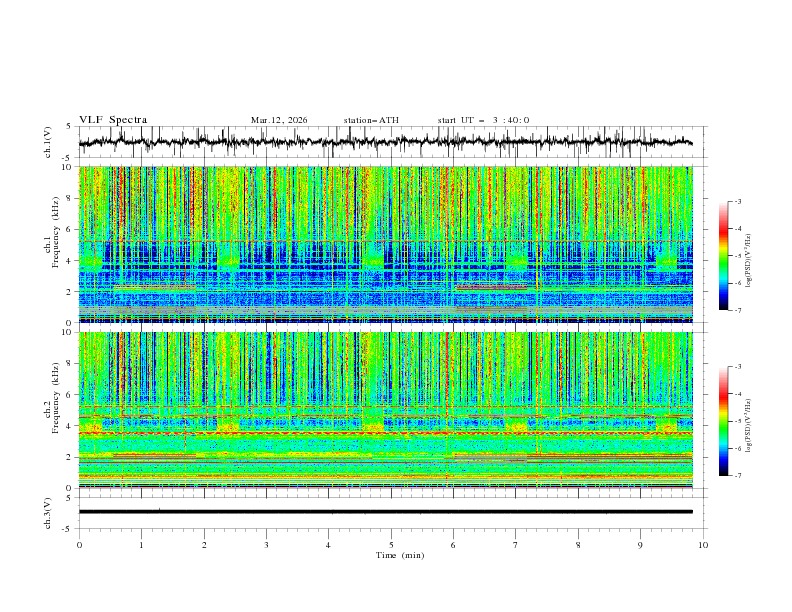Click the ch.3 flat voltage trace
This screenshot has height=612, width=792.
(385, 512)
